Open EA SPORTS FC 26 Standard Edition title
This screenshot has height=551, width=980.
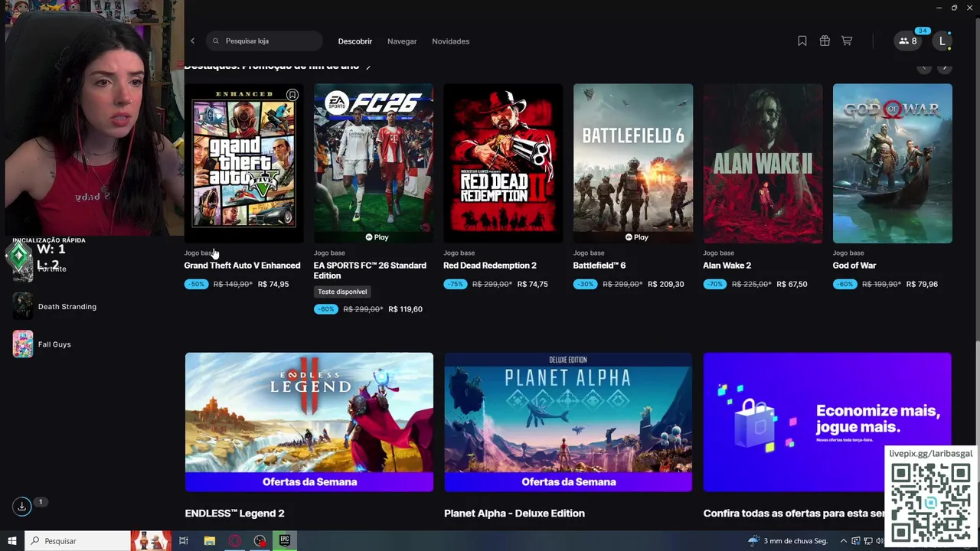pyautogui.click(x=370, y=270)
